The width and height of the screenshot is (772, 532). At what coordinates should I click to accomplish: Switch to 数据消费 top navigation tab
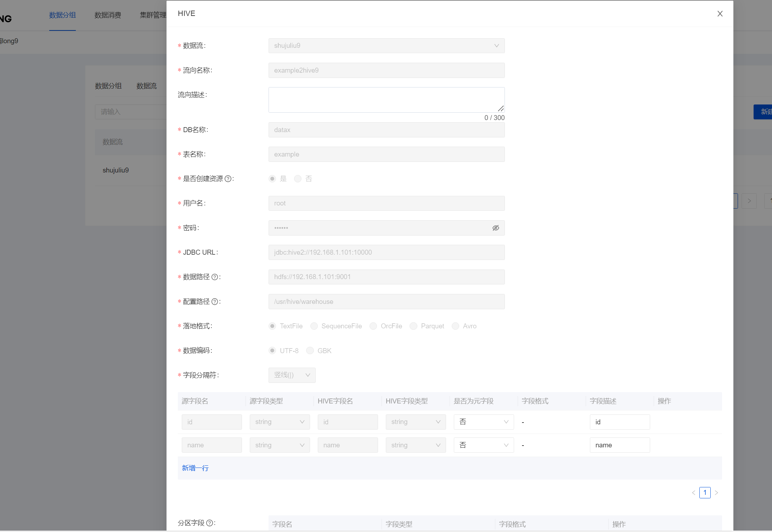click(108, 15)
